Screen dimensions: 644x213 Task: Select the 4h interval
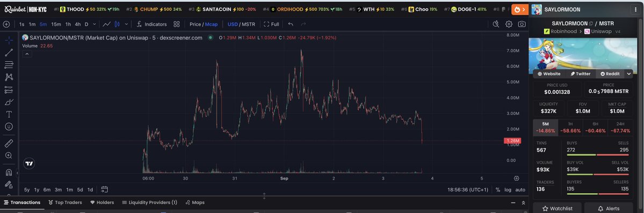(x=78, y=24)
